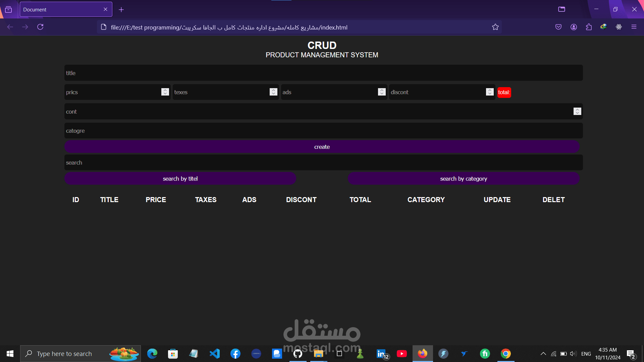
Task: Open the Firefox View icon
Action: pyautogui.click(x=8, y=9)
